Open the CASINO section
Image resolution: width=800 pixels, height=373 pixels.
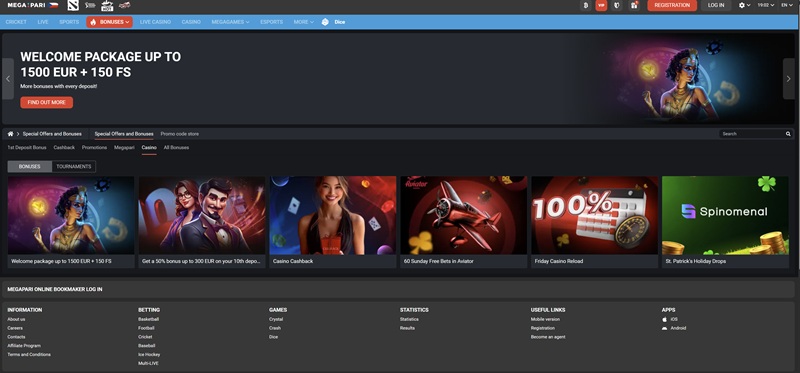[191, 22]
